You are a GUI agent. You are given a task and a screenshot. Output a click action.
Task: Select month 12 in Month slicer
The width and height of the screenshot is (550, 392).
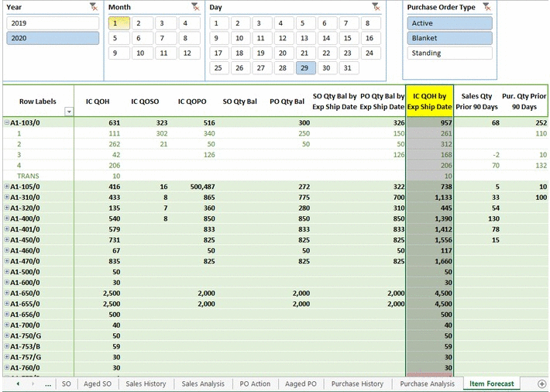190,53
